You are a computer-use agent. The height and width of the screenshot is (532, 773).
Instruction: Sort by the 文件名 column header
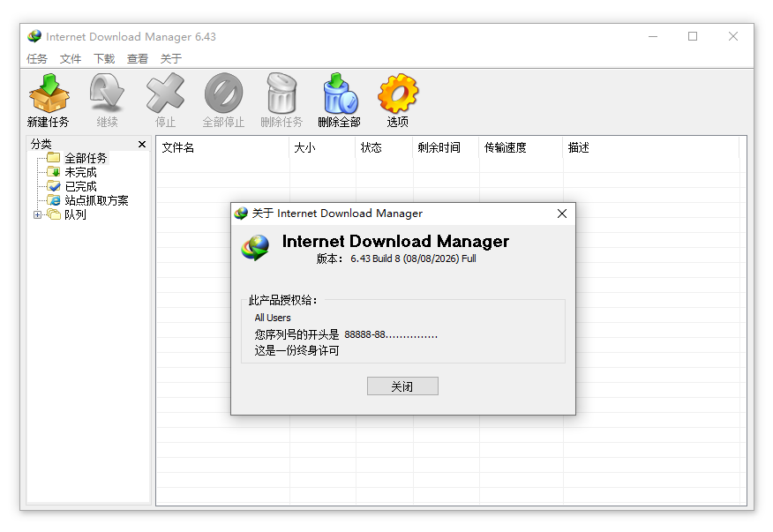pyautogui.click(x=223, y=147)
